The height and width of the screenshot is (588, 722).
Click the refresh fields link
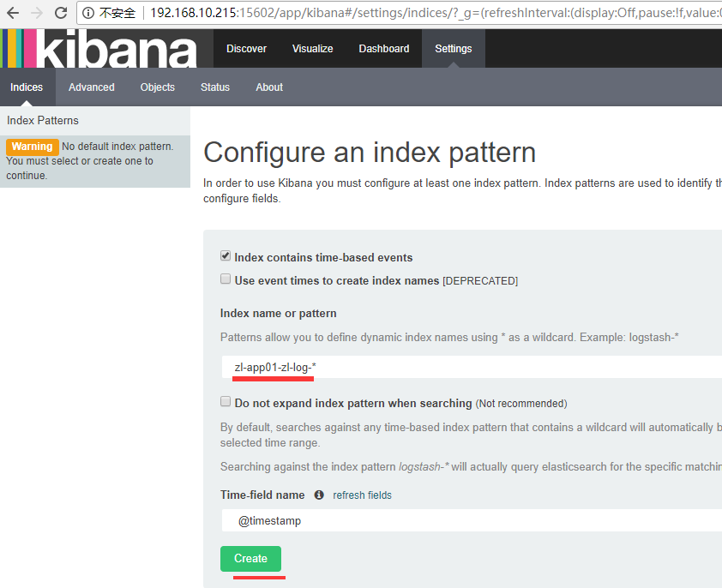(x=363, y=495)
